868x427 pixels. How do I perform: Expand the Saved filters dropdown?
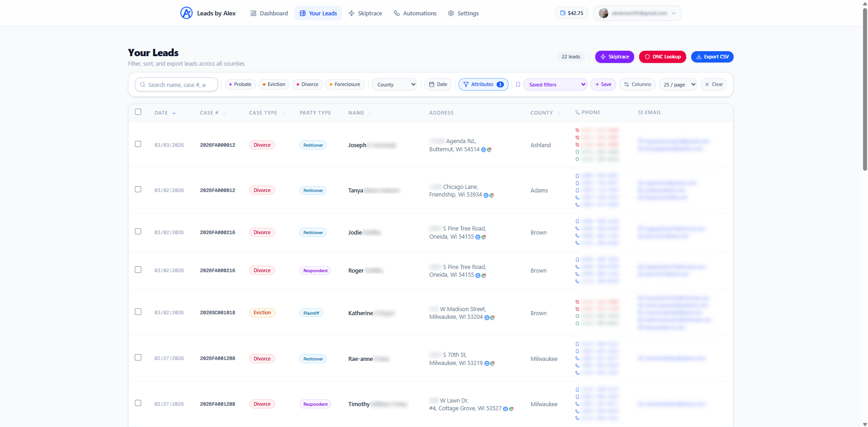(555, 85)
